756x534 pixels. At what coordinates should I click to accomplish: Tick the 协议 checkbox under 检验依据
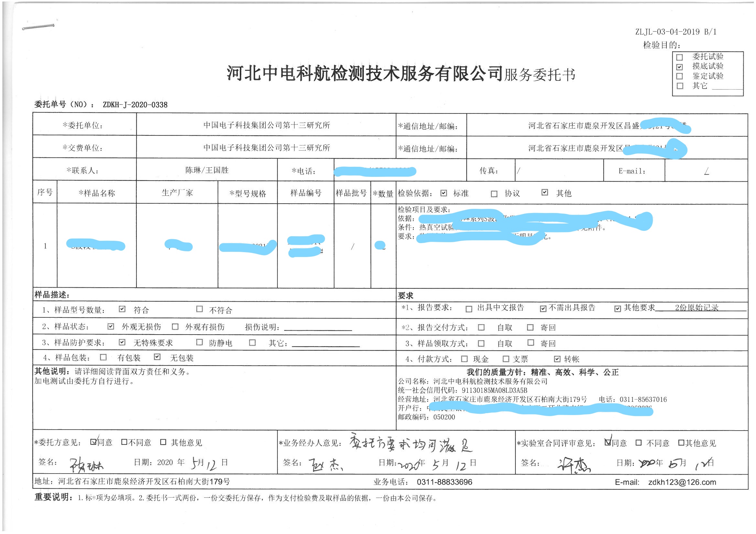point(494,194)
